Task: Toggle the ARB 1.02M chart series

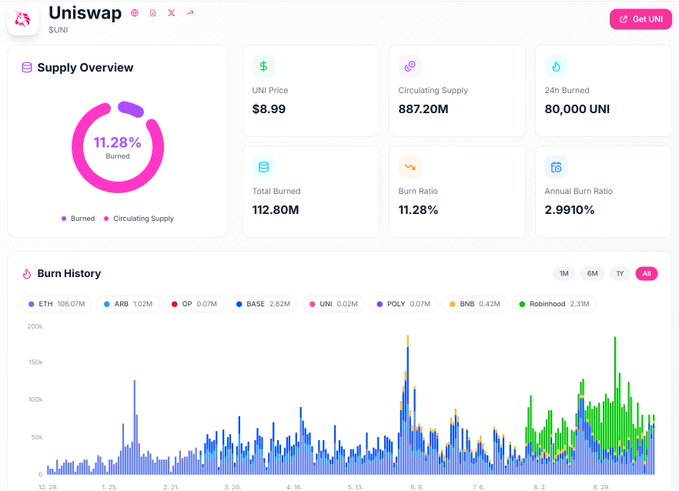Action: click(x=128, y=304)
